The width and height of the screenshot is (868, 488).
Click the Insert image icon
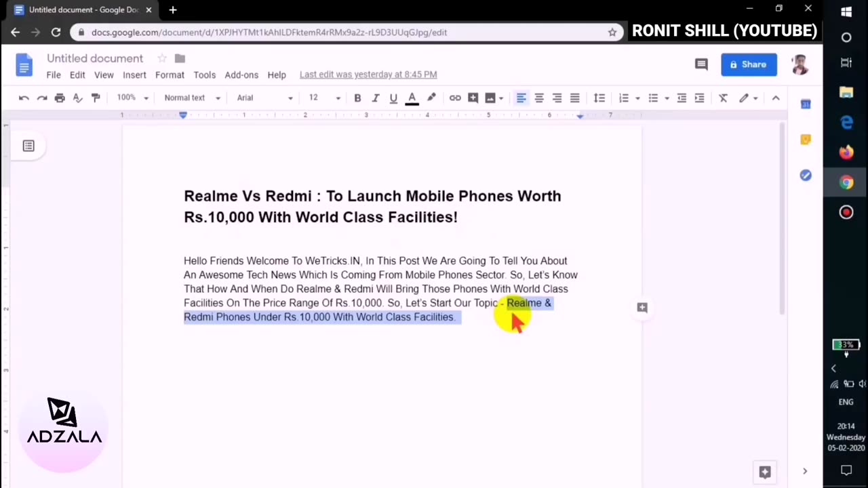coord(490,98)
